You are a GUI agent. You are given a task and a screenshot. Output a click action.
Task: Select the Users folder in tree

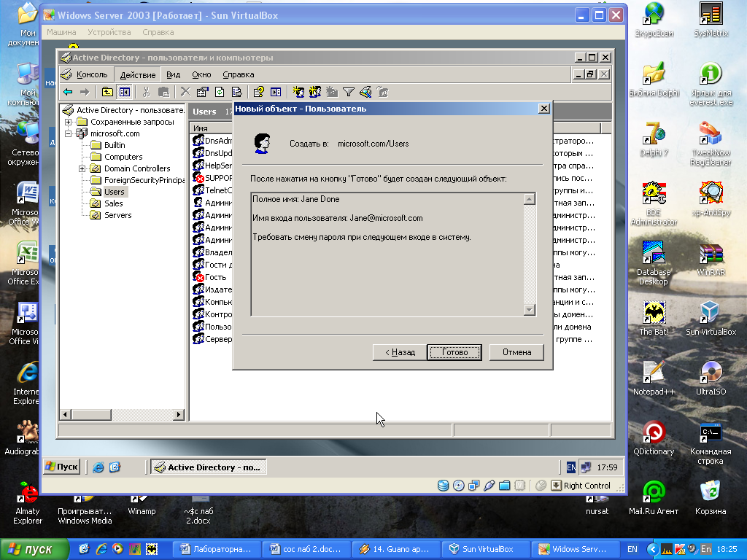(x=114, y=192)
